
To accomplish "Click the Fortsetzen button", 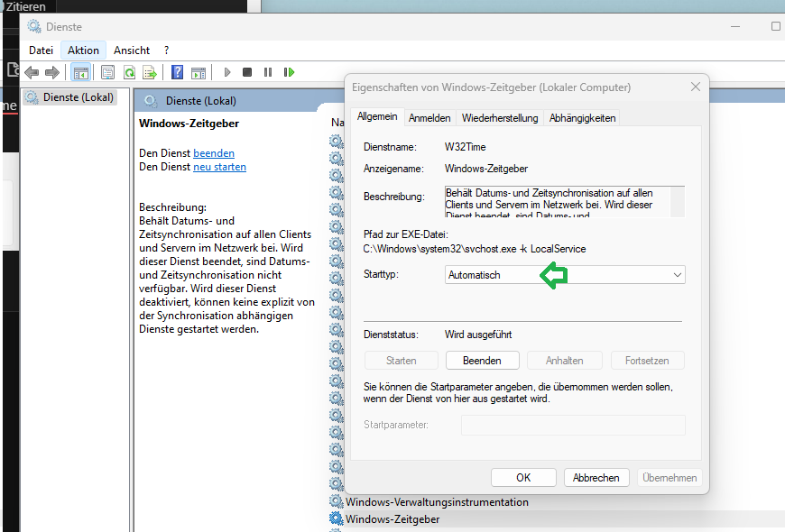I will click(647, 361).
